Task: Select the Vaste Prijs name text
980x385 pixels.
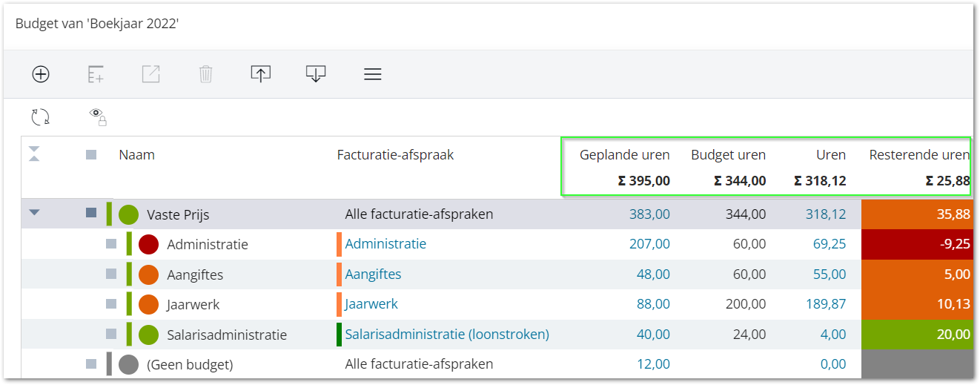Action: point(178,215)
